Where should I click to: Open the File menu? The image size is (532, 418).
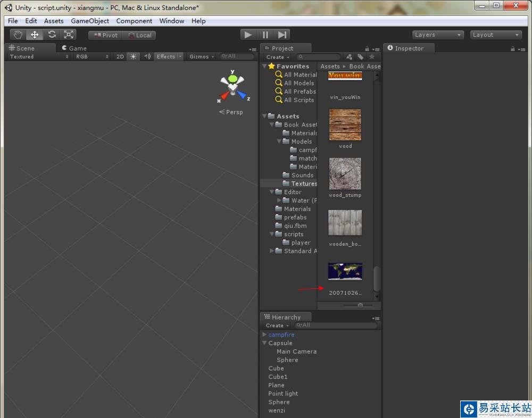(x=13, y=21)
